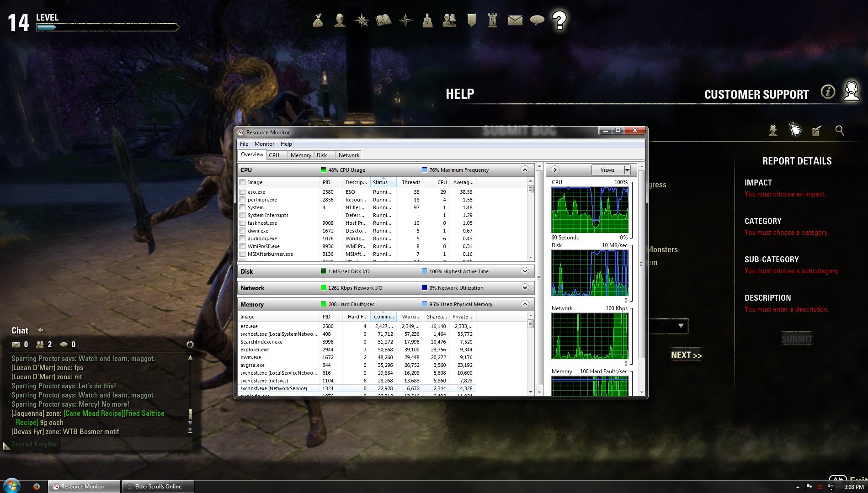The height and width of the screenshot is (493, 868).
Task: Open the Notifications speech bubble icon
Action: click(x=537, y=20)
